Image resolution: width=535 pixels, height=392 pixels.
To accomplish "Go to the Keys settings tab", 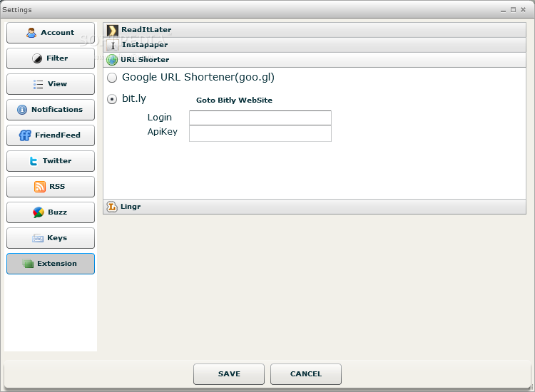I will coord(51,238).
